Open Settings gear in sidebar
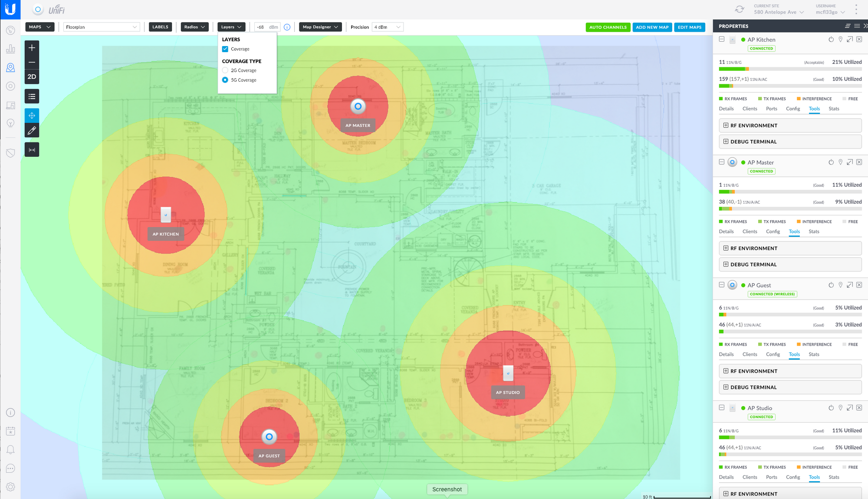This screenshot has width=868, height=499. [10, 487]
